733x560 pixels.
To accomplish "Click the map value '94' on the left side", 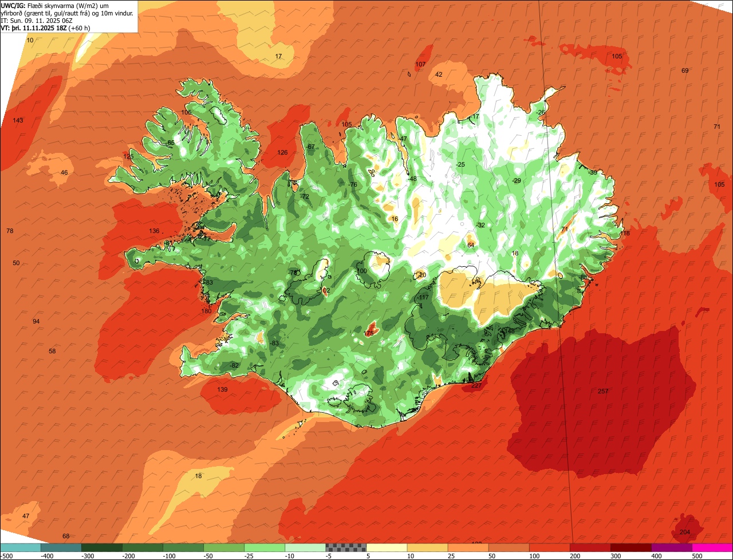I will (36, 321).
